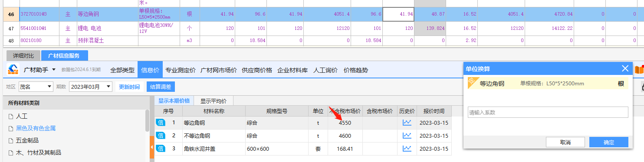Click the 规格型号 column header
The image size is (644, 162).
click(276, 111)
